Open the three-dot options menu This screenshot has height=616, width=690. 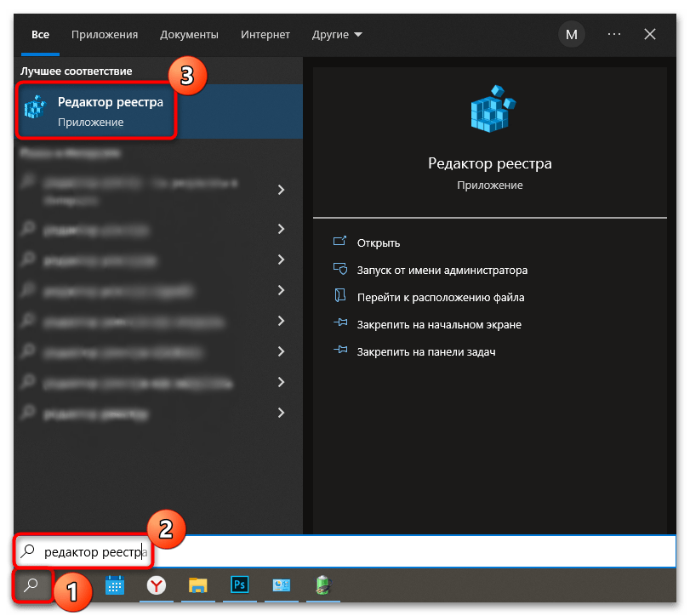point(614,35)
